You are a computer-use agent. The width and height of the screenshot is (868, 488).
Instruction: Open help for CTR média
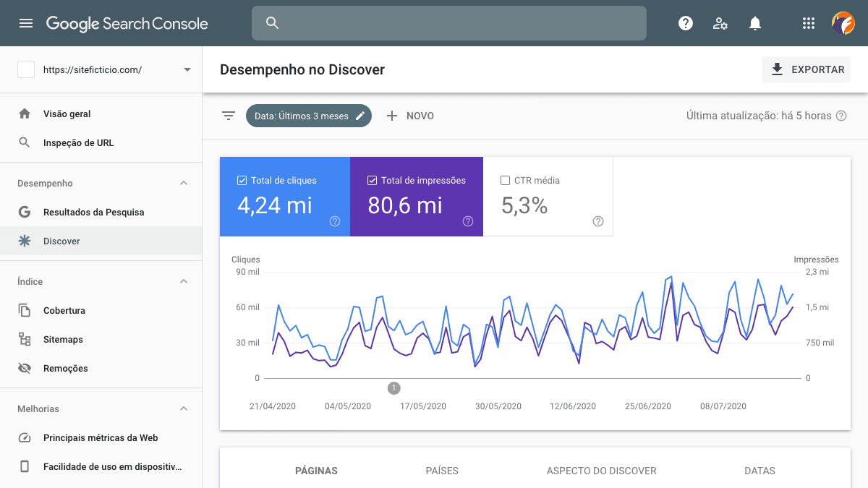(598, 221)
